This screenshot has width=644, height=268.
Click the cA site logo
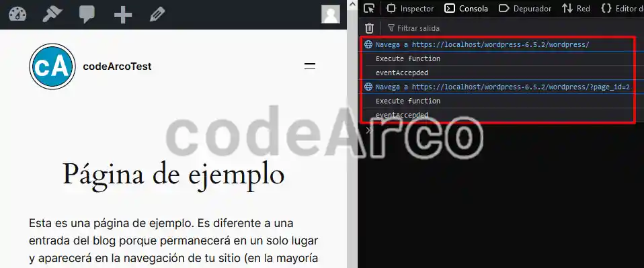click(x=52, y=66)
